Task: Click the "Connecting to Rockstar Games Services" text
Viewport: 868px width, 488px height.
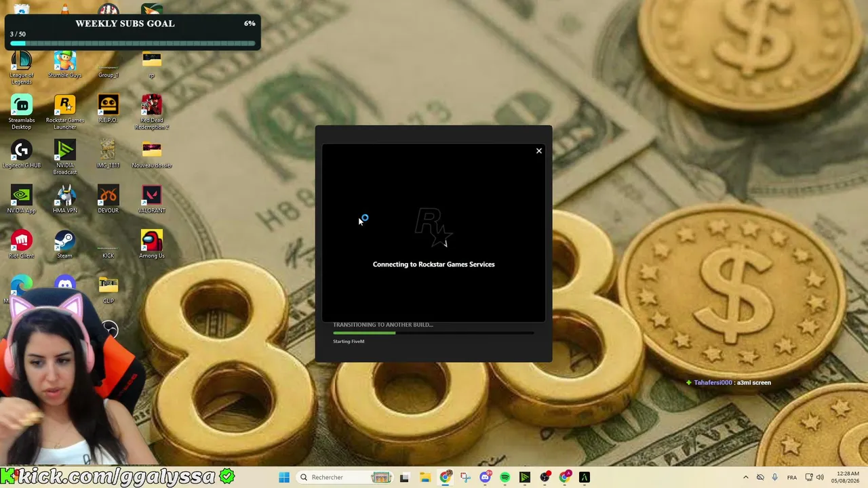Action: (434, 264)
